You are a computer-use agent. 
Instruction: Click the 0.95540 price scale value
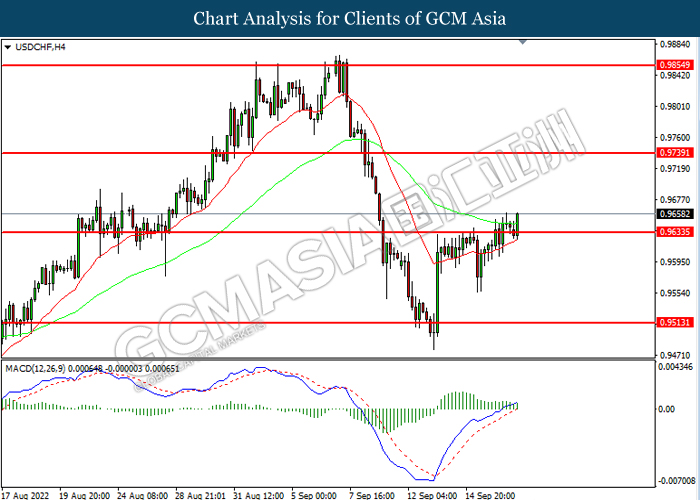click(675, 293)
